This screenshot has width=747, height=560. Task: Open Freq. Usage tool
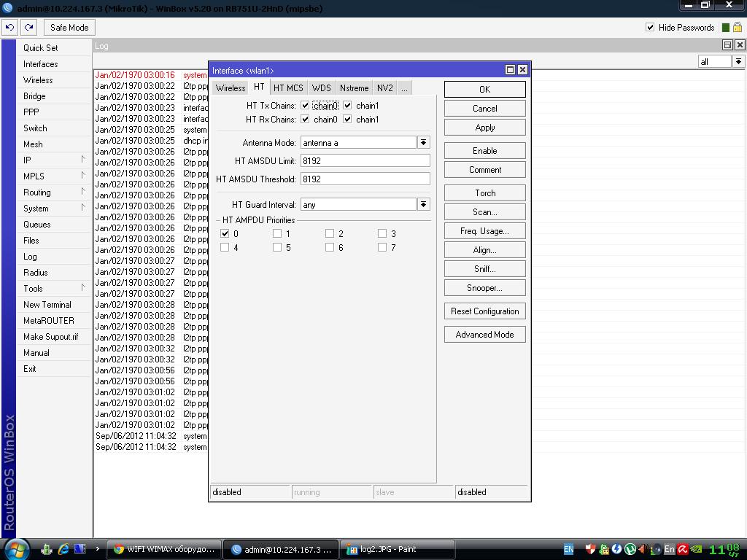485,231
